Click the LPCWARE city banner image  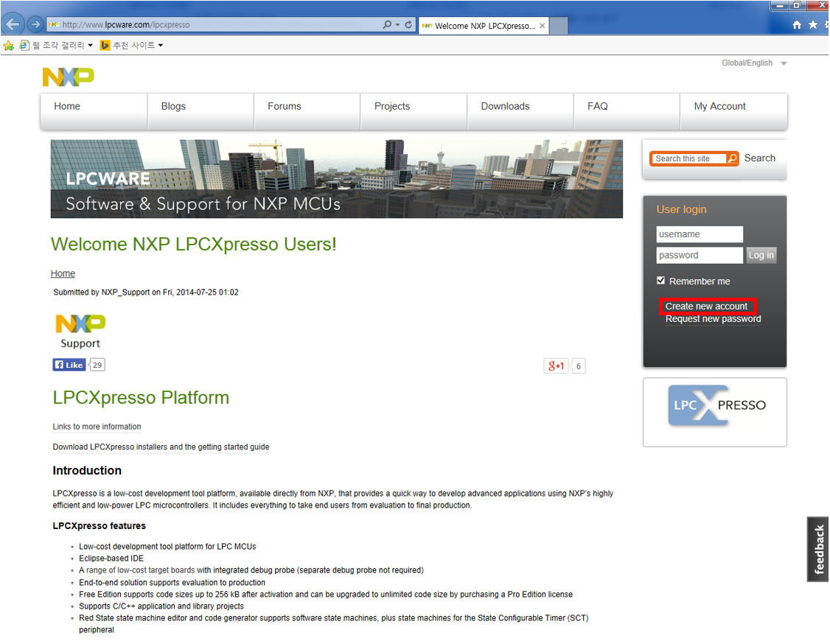pos(337,179)
